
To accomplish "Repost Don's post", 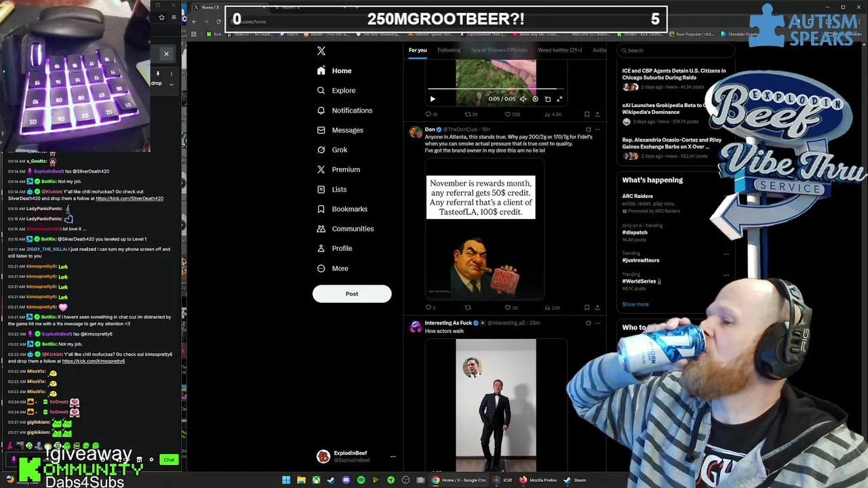I will click(x=467, y=308).
